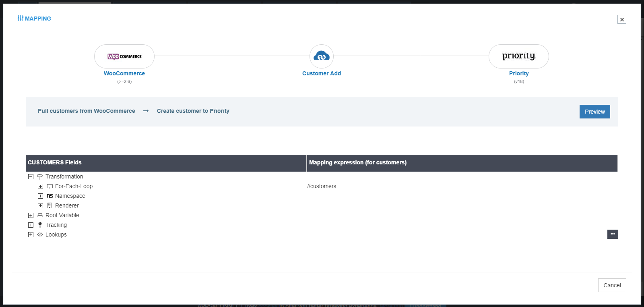Expand the Root Variable node
Image resolution: width=644 pixels, height=307 pixels.
click(x=31, y=216)
